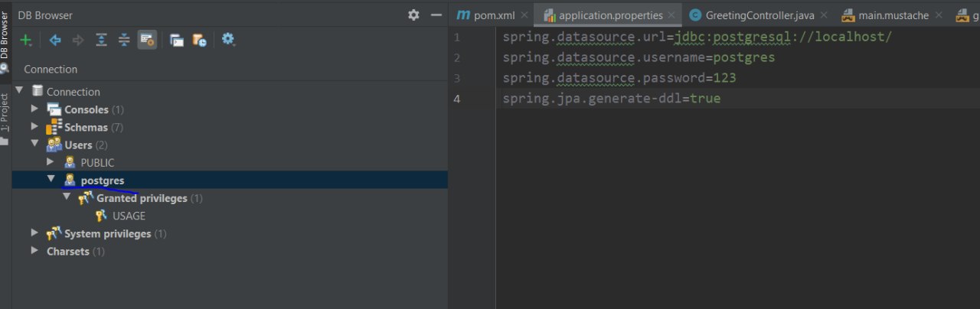Click the Expand All toolbar icon
The height and width of the screenshot is (309, 980).
coord(101,40)
